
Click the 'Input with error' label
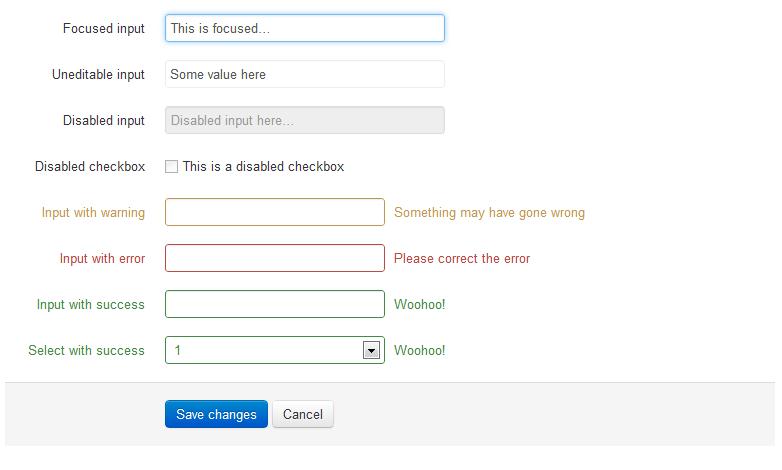102,258
